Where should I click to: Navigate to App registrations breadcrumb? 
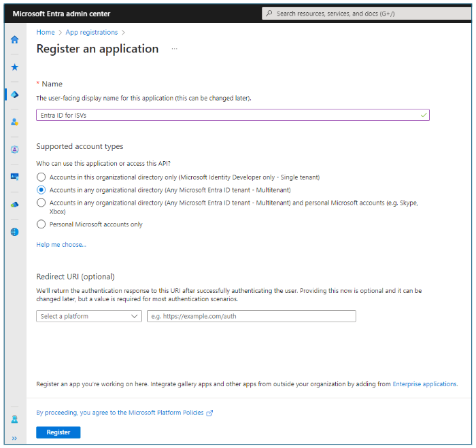(x=91, y=32)
